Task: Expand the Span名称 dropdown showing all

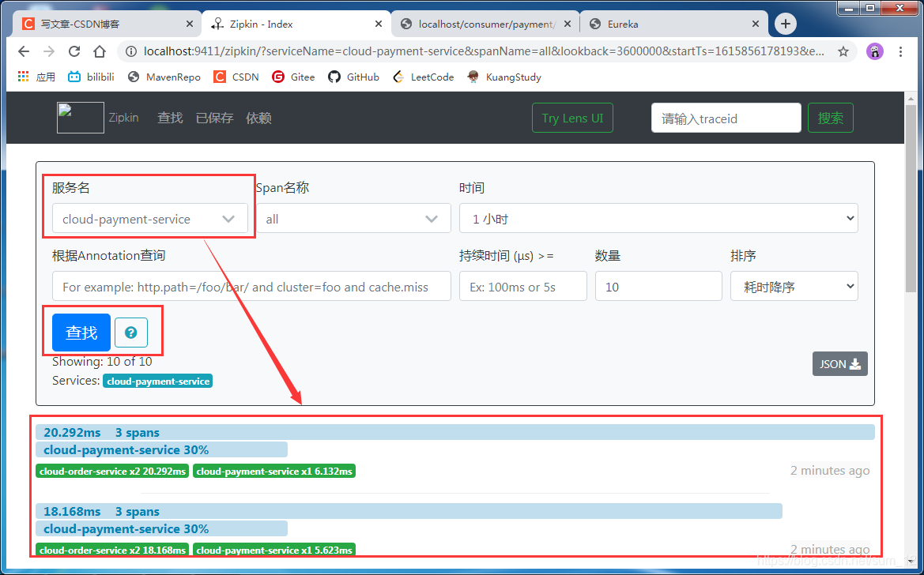Action: (353, 219)
